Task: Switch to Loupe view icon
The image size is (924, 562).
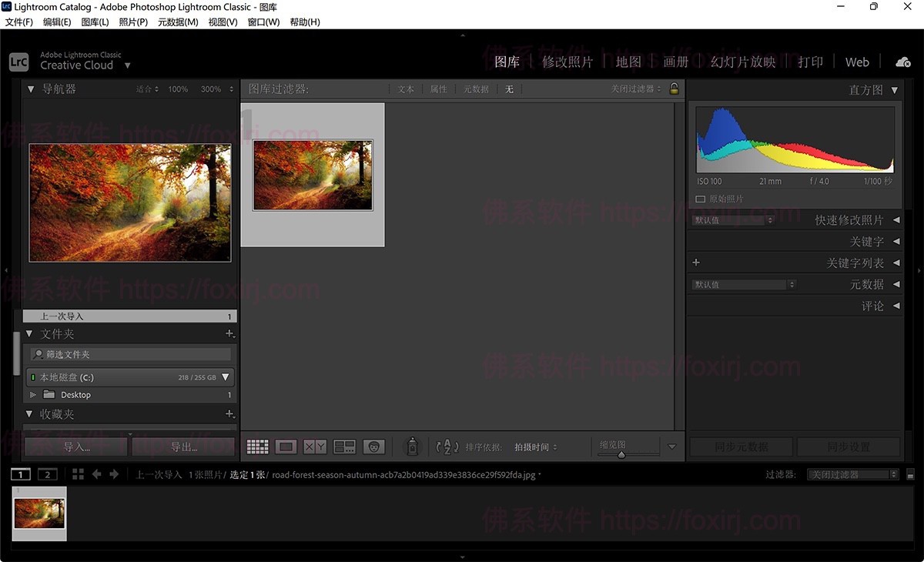Action: (x=286, y=447)
